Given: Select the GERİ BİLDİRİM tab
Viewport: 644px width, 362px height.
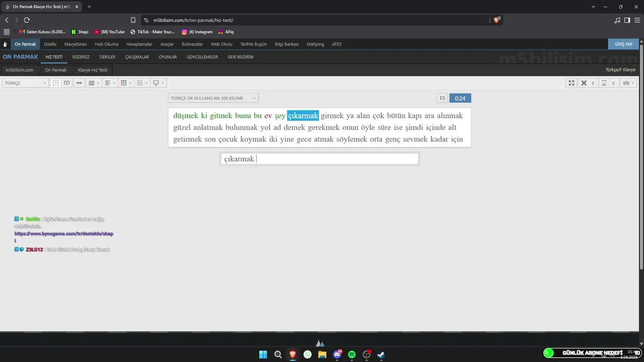Looking at the screenshot, I should tap(240, 57).
